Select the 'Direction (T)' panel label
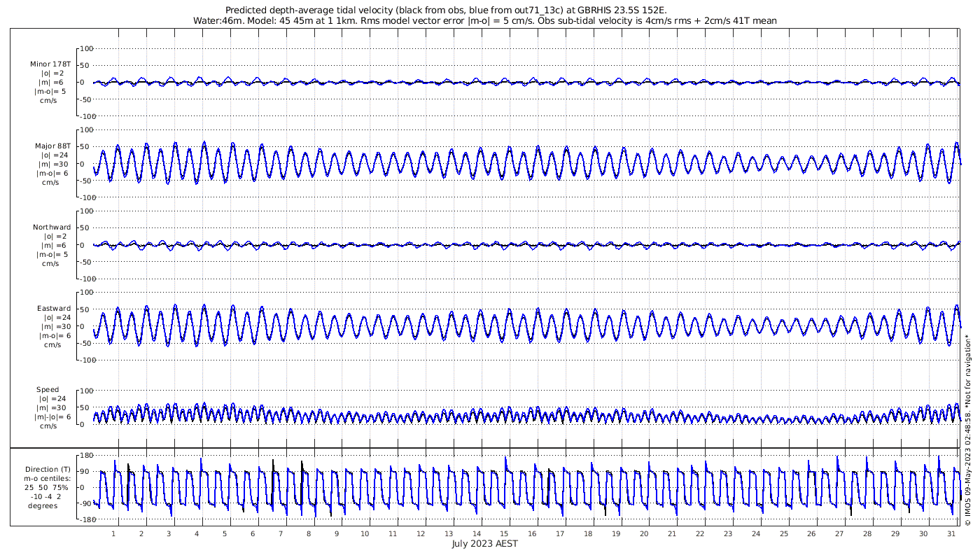This screenshot has height=560, width=980. [48, 470]
